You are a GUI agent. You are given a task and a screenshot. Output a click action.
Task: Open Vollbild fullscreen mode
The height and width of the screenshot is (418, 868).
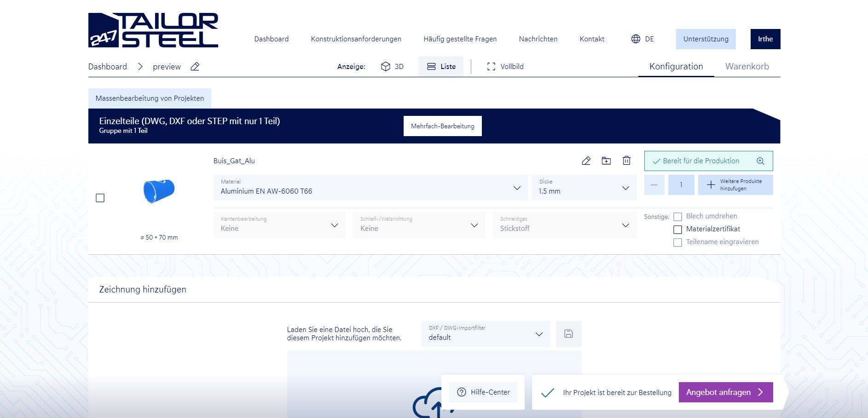(505, 67)
